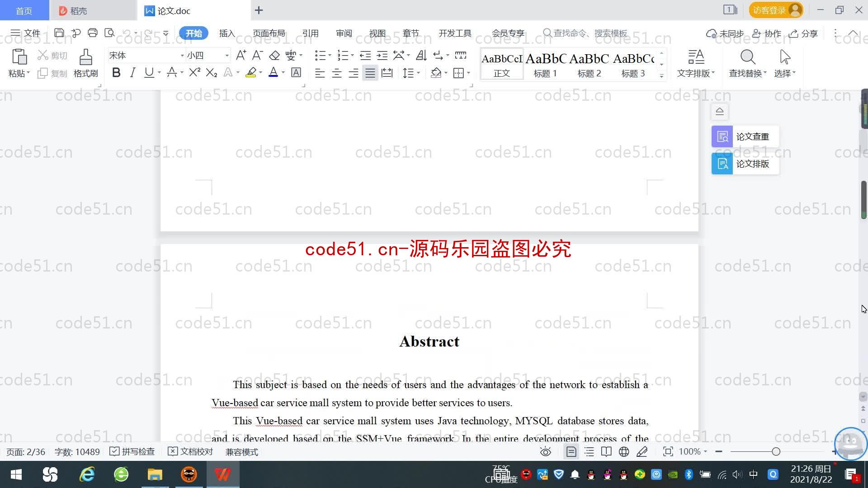The height and width of the screenshot is (488, 868).
Task: Click the paste clipboard icon
Action: pyautogui.click(x=19, y=57)
